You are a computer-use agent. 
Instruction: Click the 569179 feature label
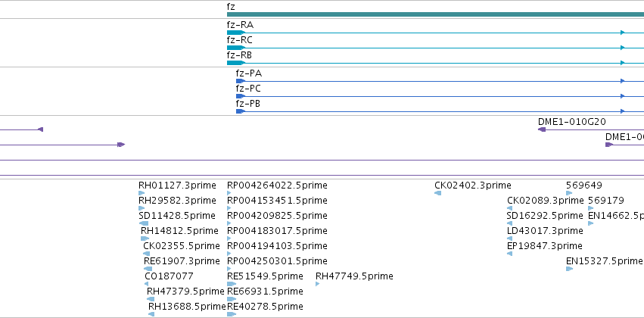pyautogui.click(x=606, y=201)
